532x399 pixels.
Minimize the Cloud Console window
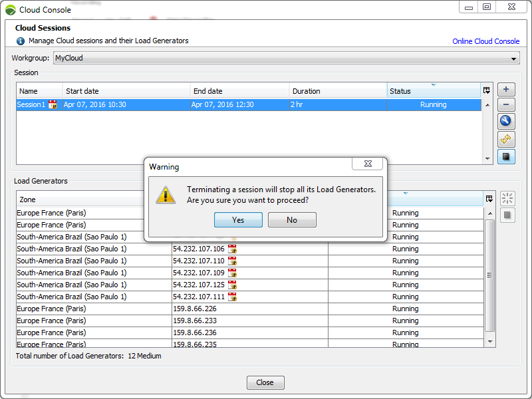coord(469,7)
